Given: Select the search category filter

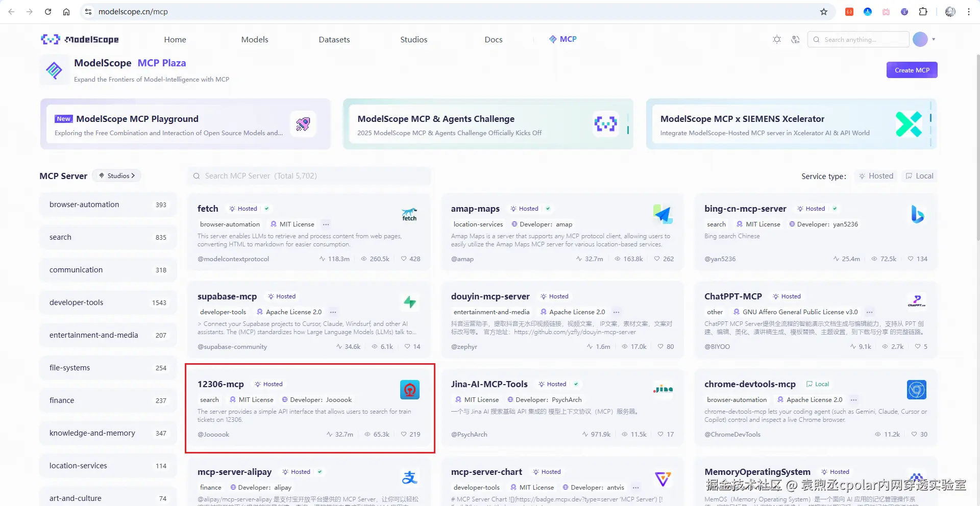Looking at the screenshot, I should (x=108, y=237).
